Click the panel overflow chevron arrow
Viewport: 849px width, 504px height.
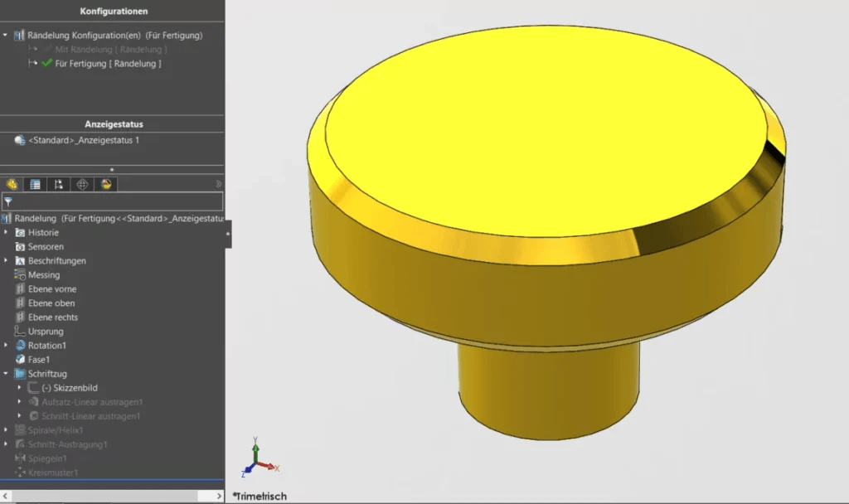tap(217, 183)
